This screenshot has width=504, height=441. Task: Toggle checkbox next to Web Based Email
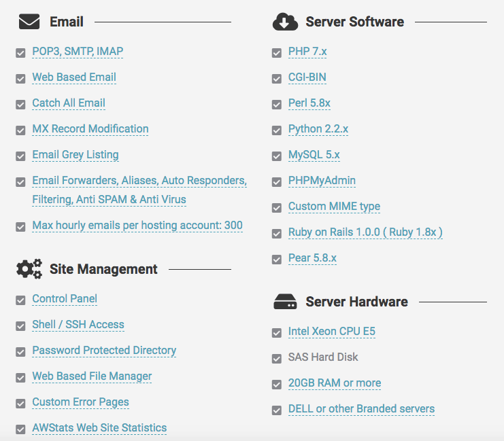point(20,79)
